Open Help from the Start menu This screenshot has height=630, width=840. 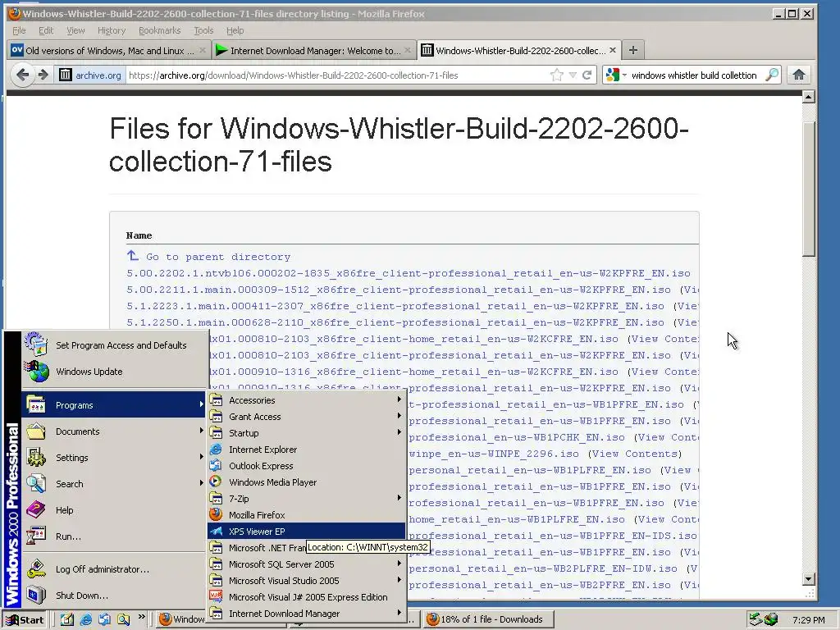[x=115, y=510]
